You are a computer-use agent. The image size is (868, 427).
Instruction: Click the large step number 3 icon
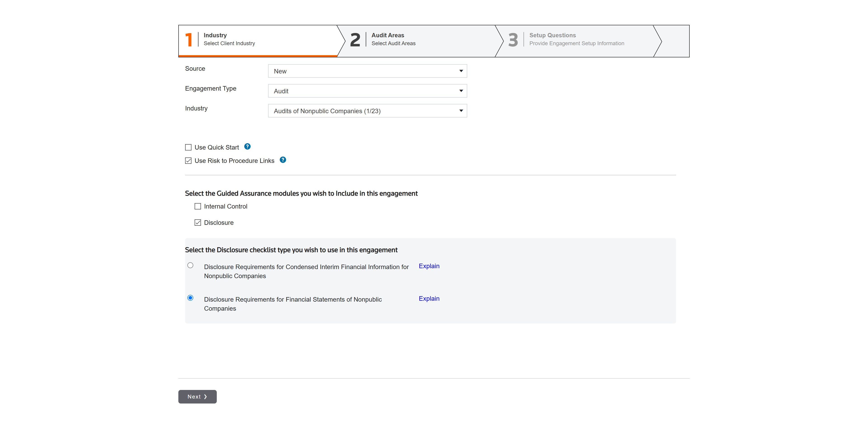pos(513,40)
